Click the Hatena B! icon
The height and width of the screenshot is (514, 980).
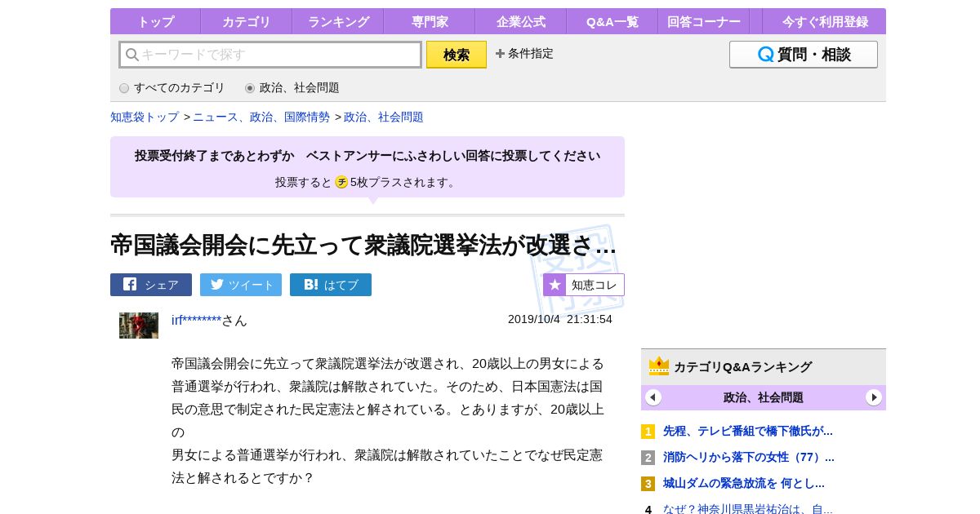click(x=311, y=284)
